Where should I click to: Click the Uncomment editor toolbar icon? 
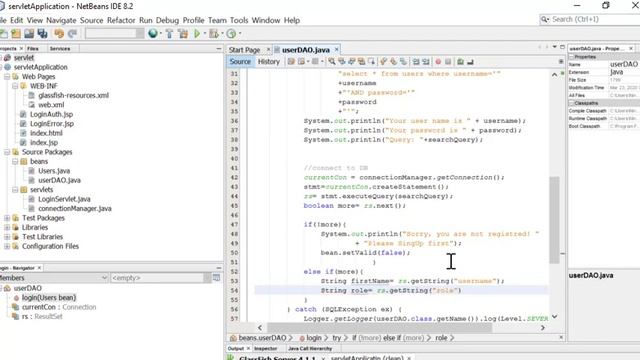pos(470,62)
